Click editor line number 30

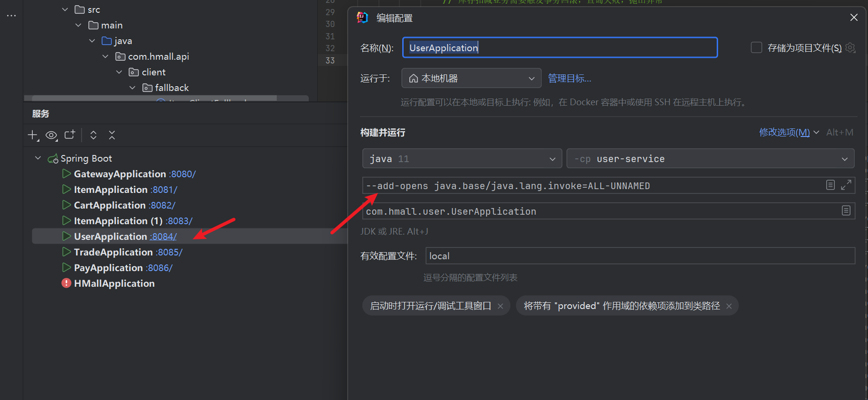coord(330,24)
